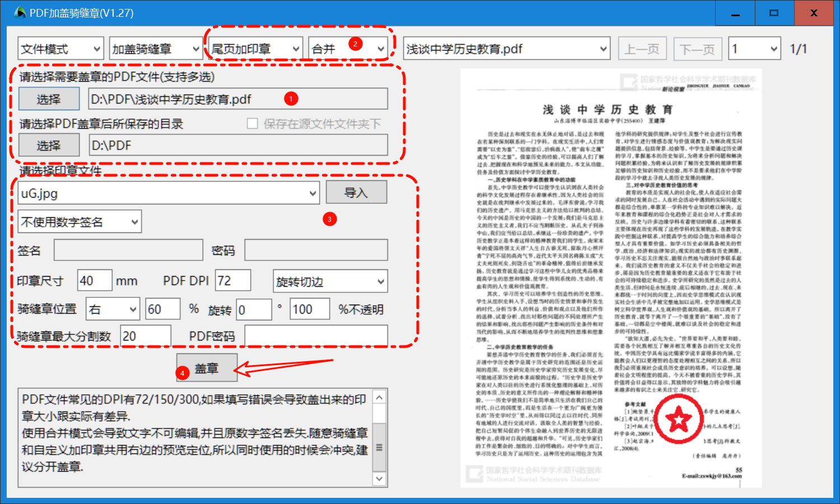Viewport: 840px width, 504px height.
Task: Click the save directory field D:\PDF
Action: pyautogui.click(x=238, y=145)
